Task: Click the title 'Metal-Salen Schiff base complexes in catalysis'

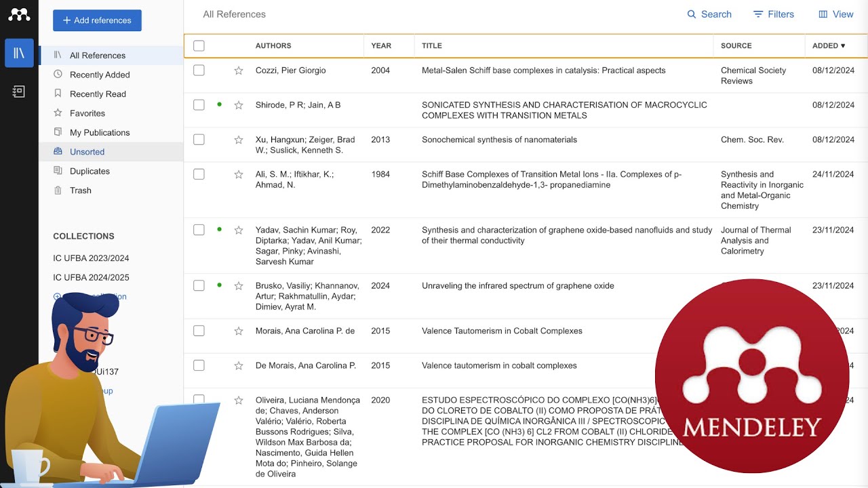Action: click(544, 70)
